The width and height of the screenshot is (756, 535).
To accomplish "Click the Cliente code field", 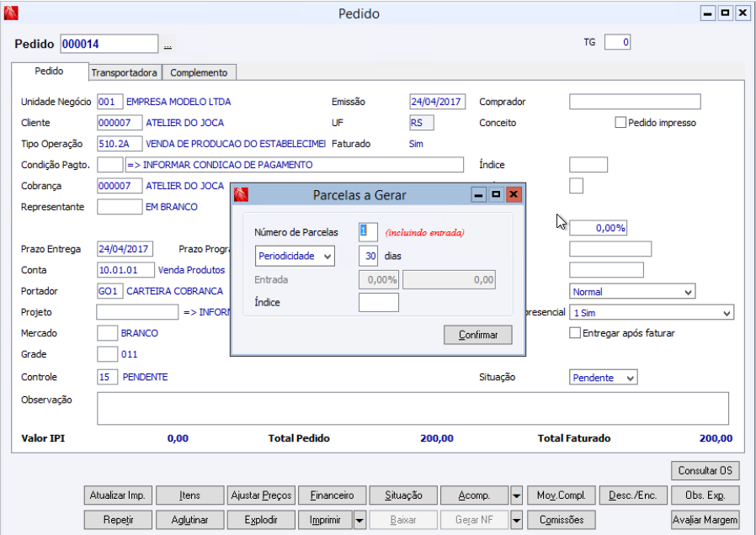I will (x=120, y=123).
